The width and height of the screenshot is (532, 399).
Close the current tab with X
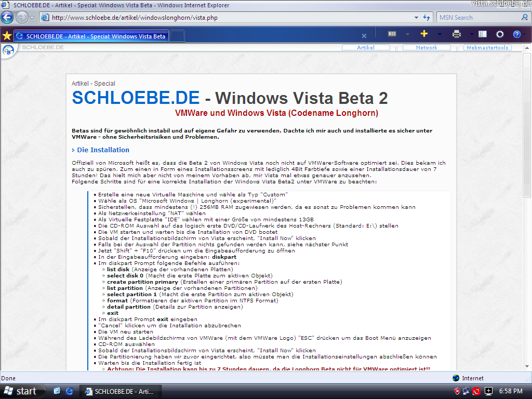click(x=364, y=36)
